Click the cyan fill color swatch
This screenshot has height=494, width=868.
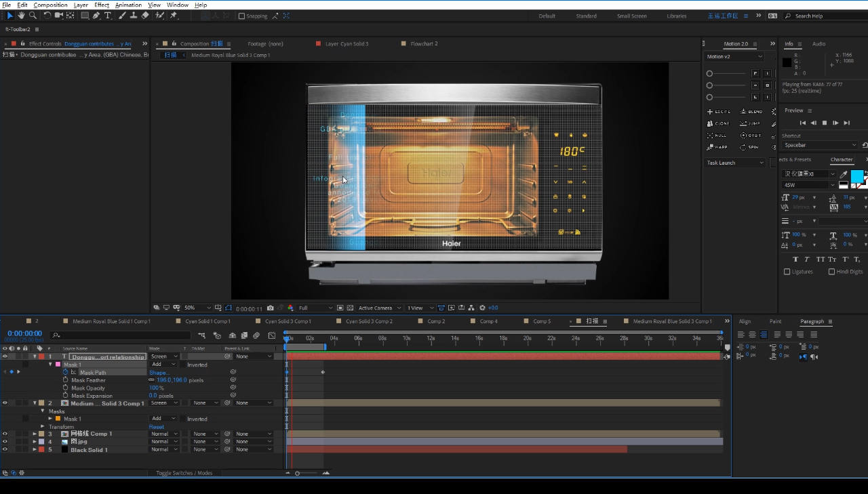click(857, 176)
